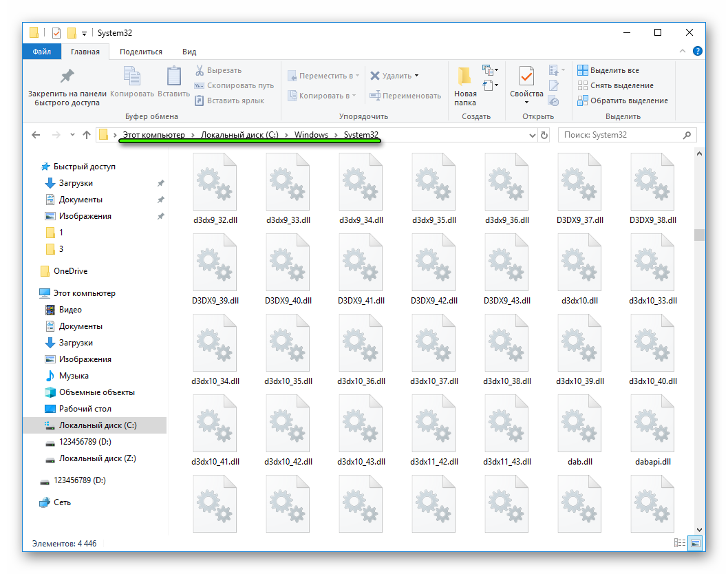Click Windows in the breadcrumb path
Screen dimensions: 728x574
tap(311, 135)
